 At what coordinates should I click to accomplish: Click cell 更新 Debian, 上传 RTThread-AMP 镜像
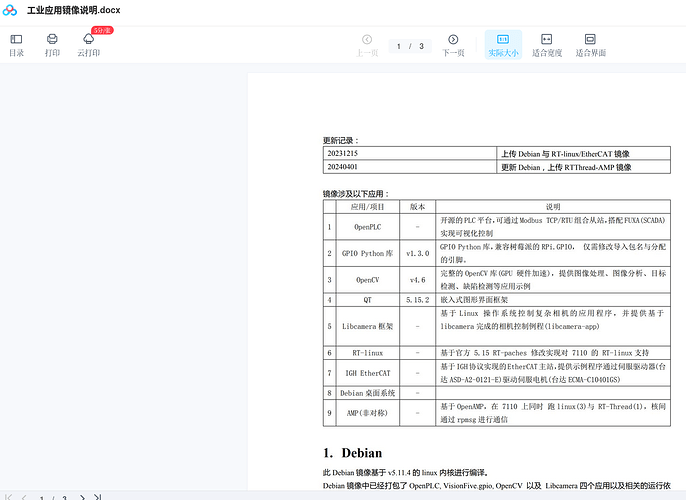(583, 167)
